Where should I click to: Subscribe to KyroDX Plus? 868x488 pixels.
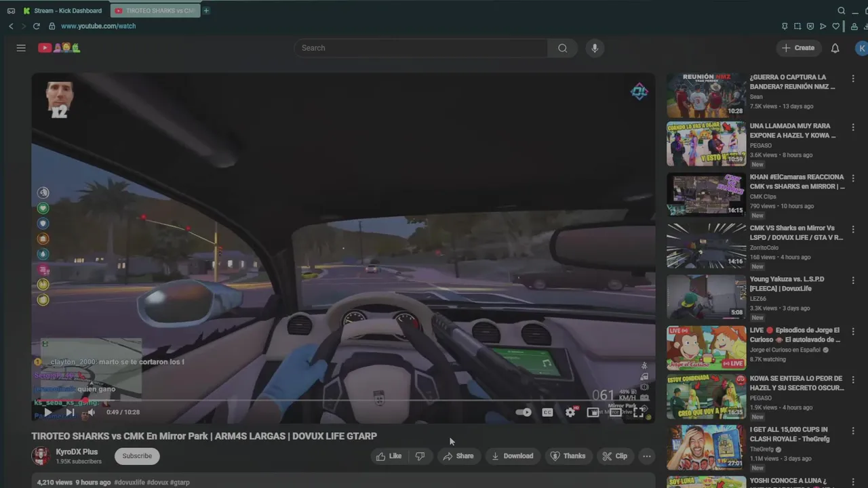click(x=137, y=456)
